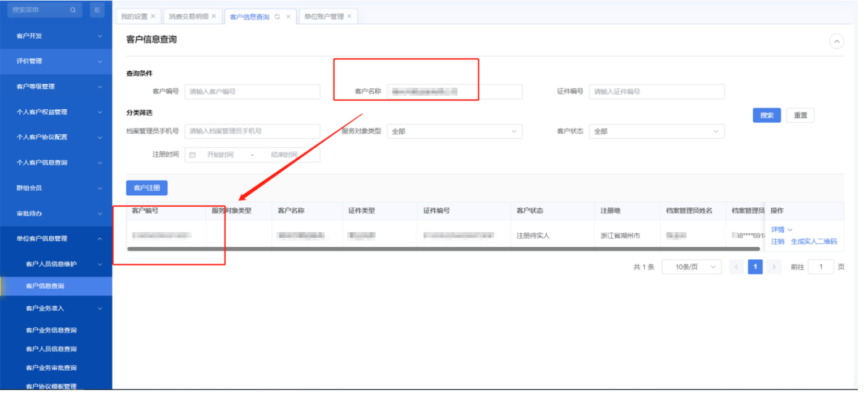Close the 我的设置 tab
The height and width of the screenshot is (394, 868).
[x=153, y=16]
